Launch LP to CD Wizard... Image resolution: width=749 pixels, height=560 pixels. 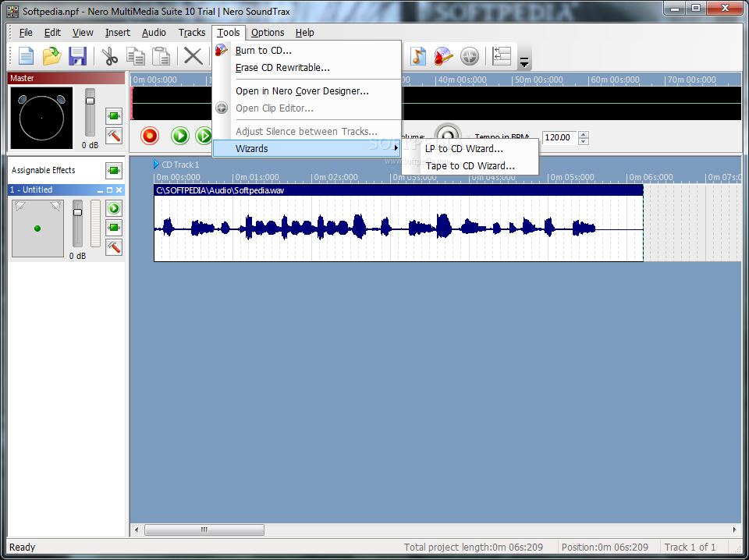[470, 148]
